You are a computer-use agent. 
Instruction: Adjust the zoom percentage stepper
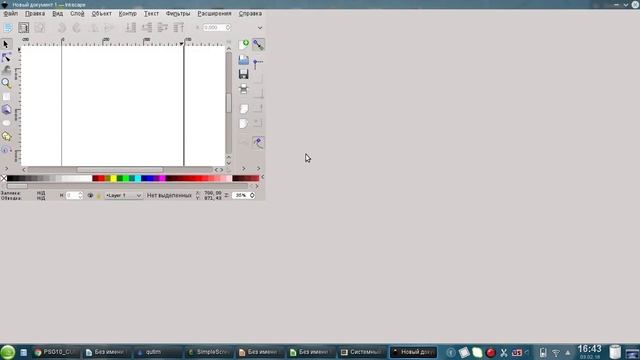[252, 196]
